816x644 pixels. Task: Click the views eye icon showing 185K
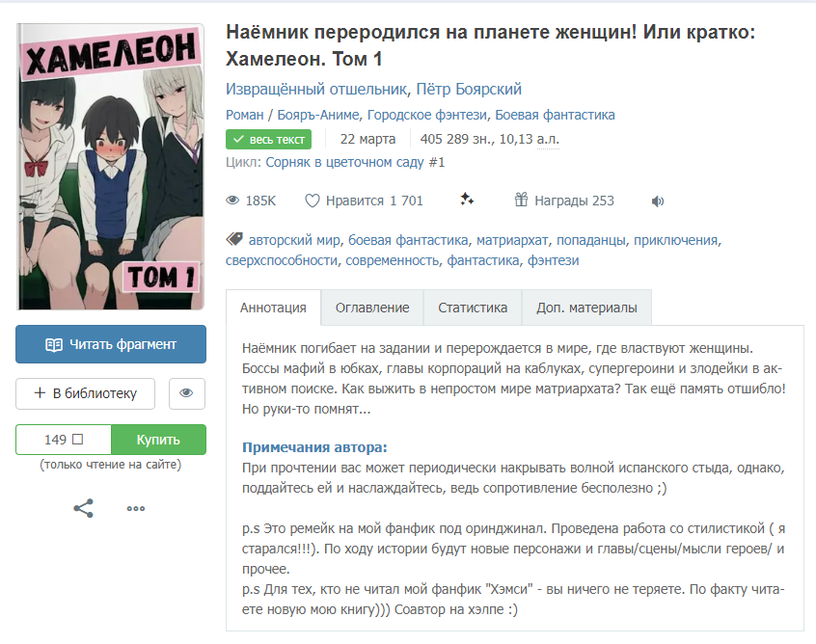(x=232, y=201)
